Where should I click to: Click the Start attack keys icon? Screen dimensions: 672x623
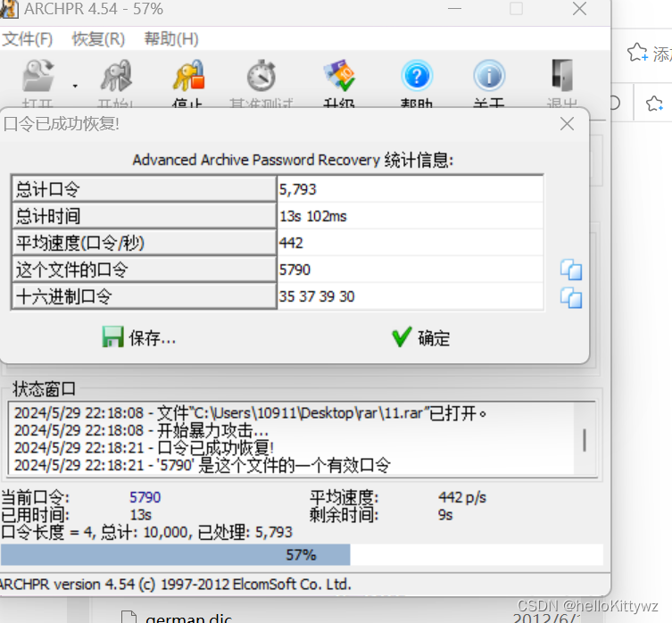116,76
